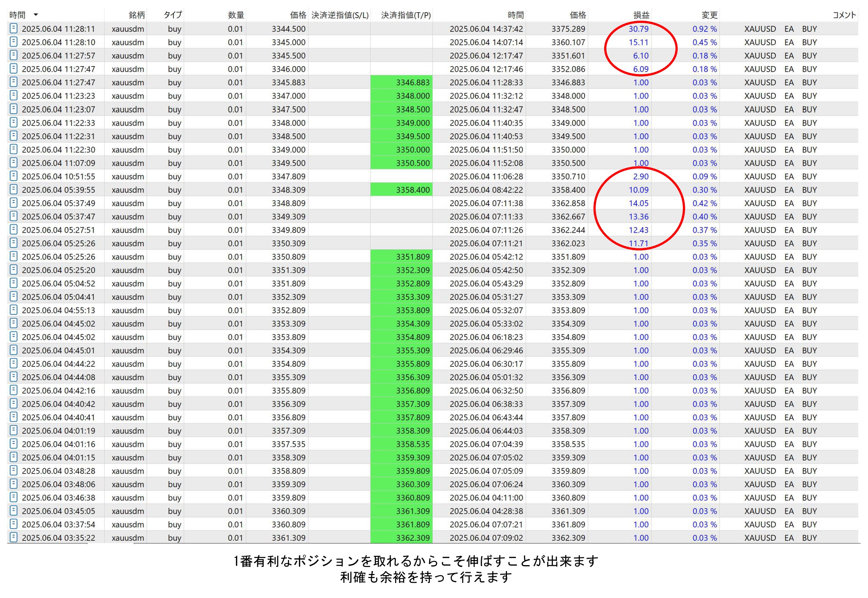Click the order icon for the 11:07:09 trade
Screen dimensions: 868x598
pos(14,163)
